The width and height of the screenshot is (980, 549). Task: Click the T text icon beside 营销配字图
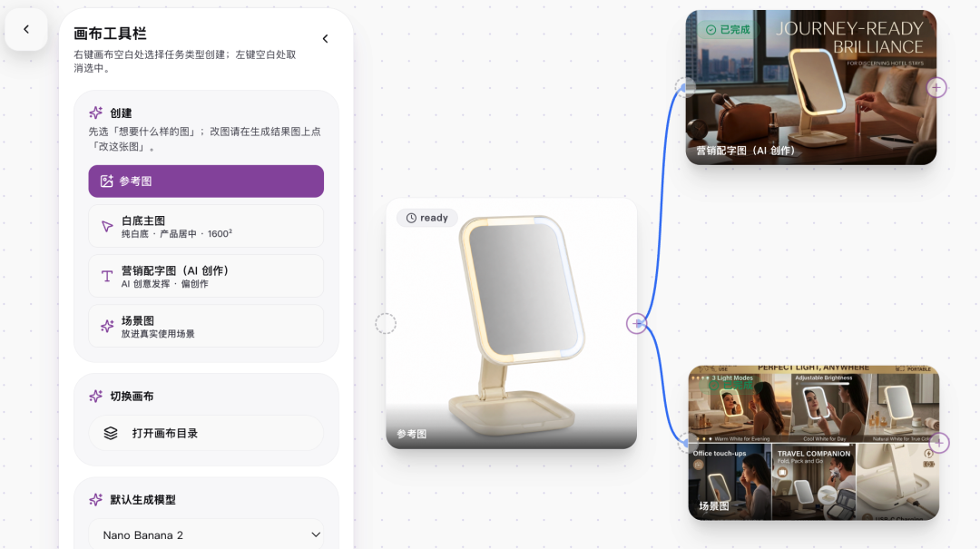click(107, 277)
